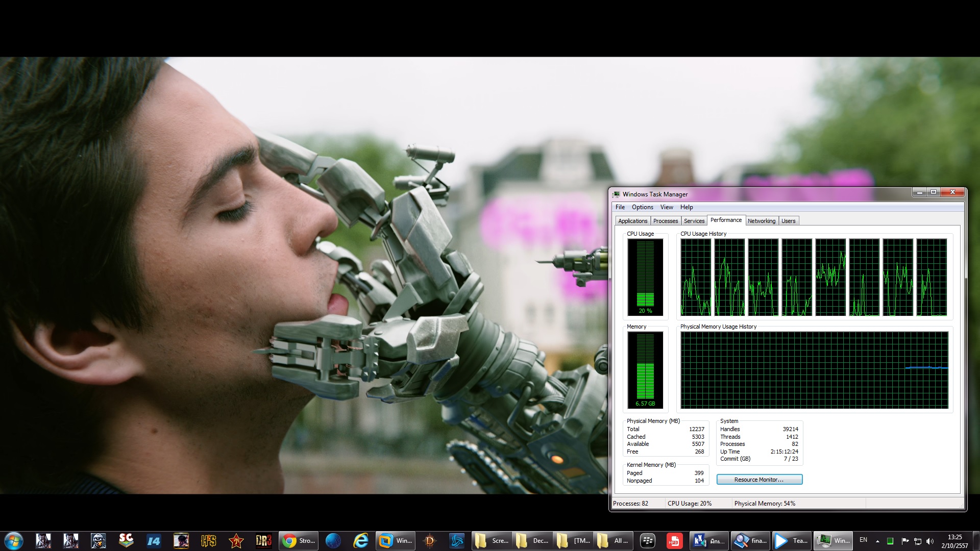Switch to the Networking tab
The image size is (980, 551).
tap(761, 221)
